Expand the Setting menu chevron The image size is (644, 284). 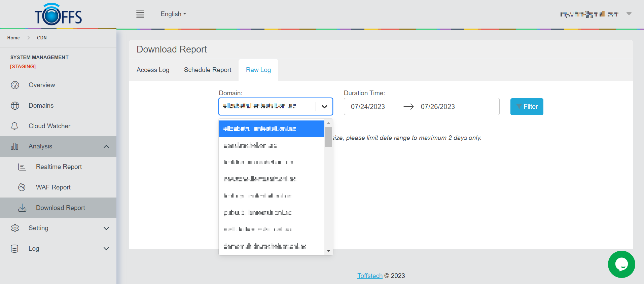106,228
